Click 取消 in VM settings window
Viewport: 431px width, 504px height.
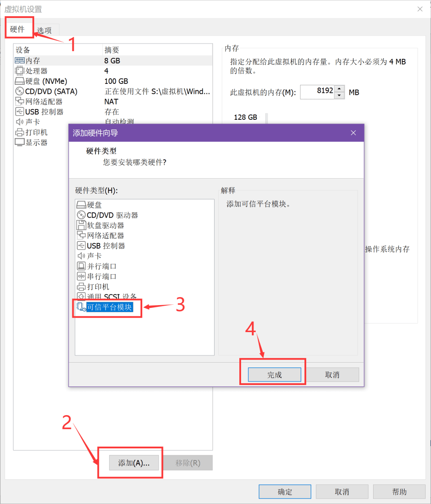click(x=342, y=492)
